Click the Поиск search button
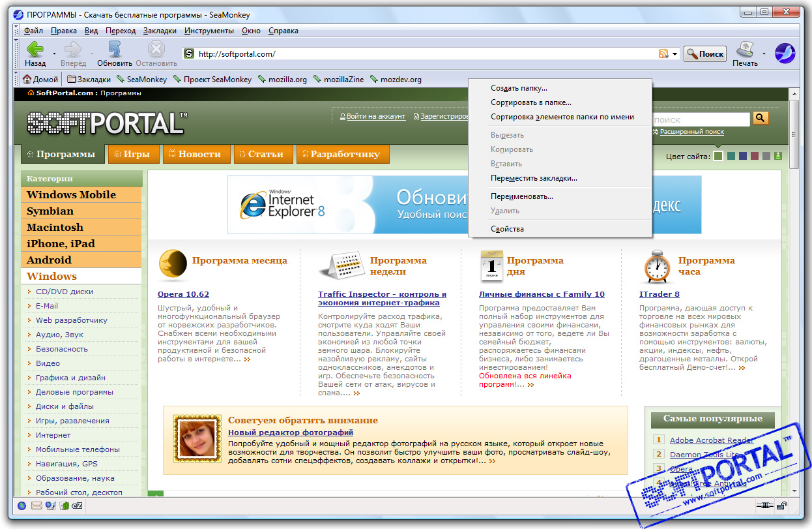 click(x=705, y=54)
